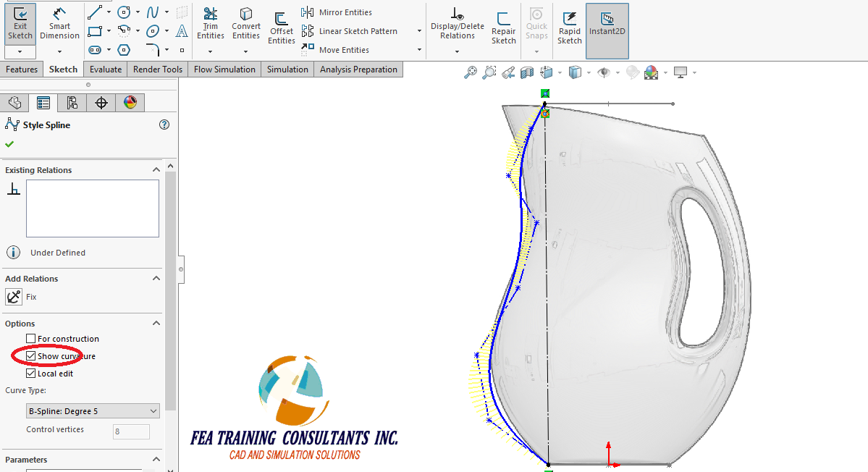This screenshot has height=472, width=868.
Task: Expand the Parameters section
Action: tap(156, 459)
